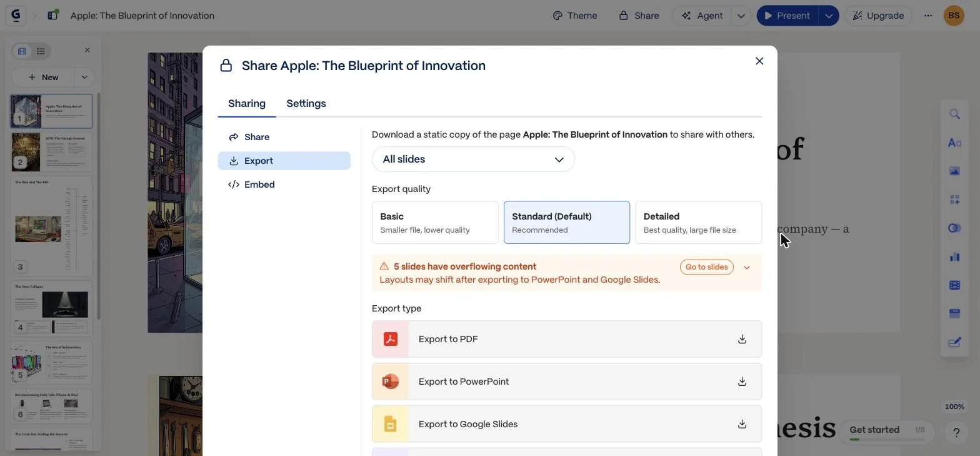980x456 pixels.
Task: Open the more options ellipsis menu
Action: (928, 16)
